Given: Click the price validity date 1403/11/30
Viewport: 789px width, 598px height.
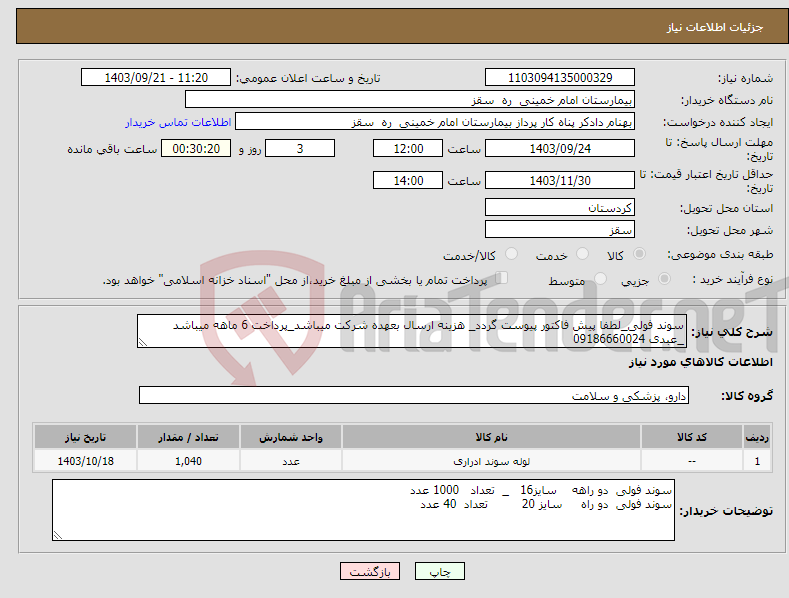Looking at the screenshot, I should (x=560, y=180).
